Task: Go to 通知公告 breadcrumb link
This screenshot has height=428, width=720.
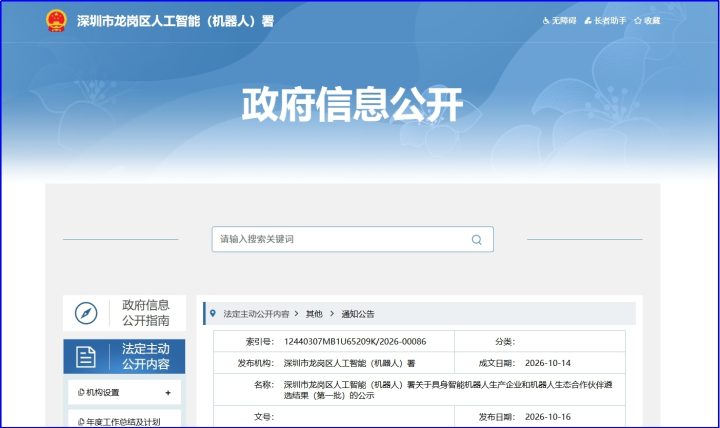Action: (358, 314)
